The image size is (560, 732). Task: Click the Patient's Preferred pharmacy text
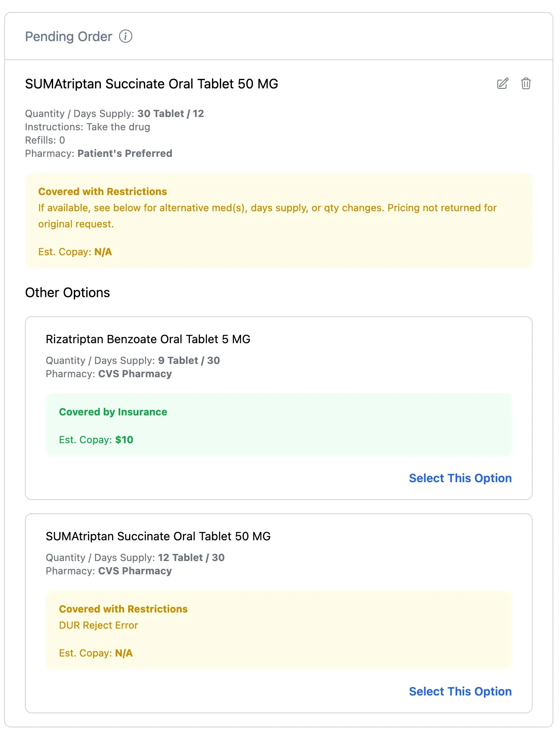click(125, 154)
